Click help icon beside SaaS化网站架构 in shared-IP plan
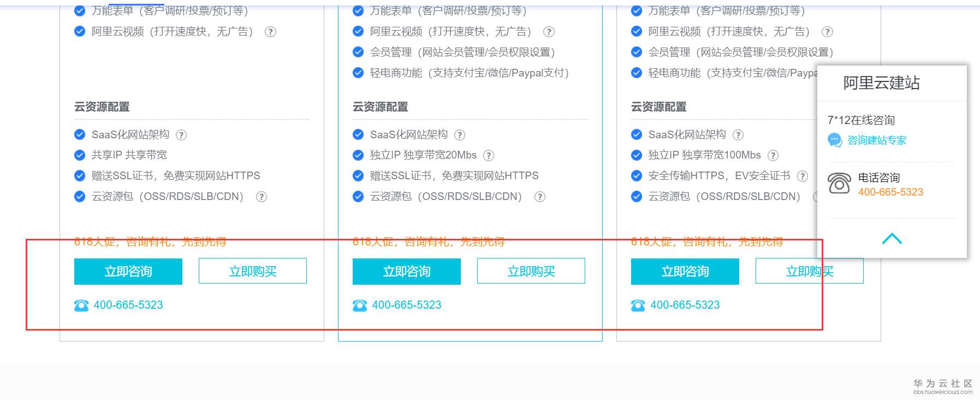Viewport: 980px width, 400px height. click(181, 135)
